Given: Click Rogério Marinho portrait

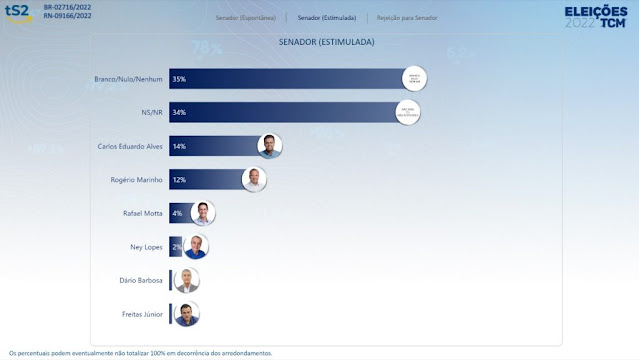Looking at the screenshot, I should click(x=254, y=179).
